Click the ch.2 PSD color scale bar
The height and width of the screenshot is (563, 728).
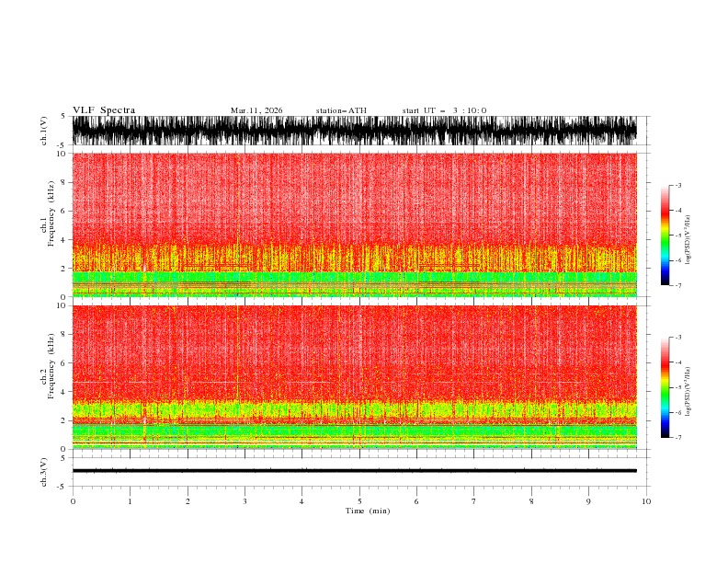[x=665, y=387]
